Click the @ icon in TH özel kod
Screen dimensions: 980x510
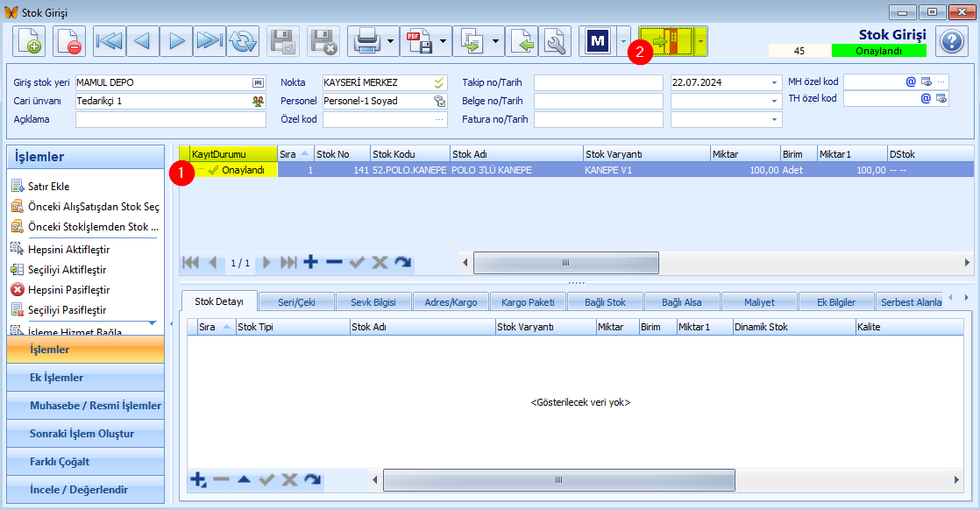pos(926,98)
